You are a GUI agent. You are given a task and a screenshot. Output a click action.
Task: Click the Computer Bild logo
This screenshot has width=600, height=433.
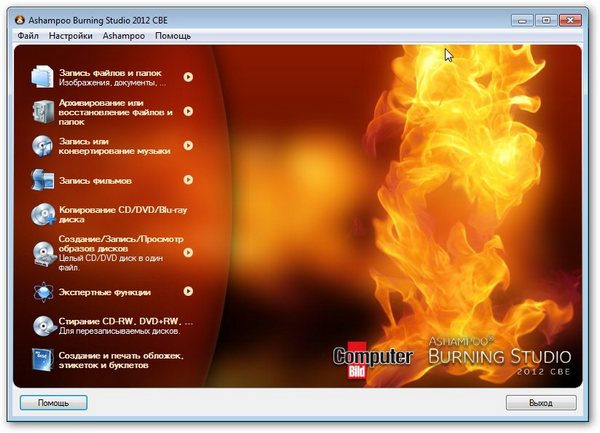click(x=372, y=360)
